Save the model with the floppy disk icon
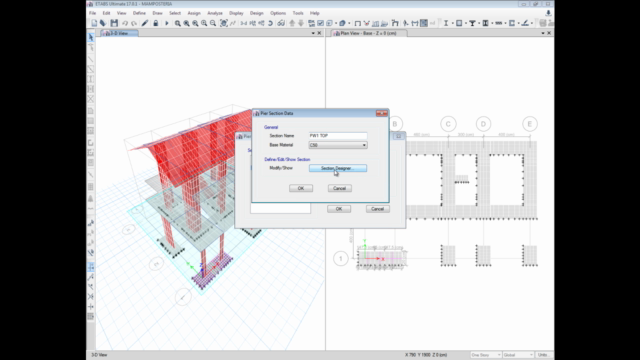Viewport: 640px width, 360px height. coord(114,23)
